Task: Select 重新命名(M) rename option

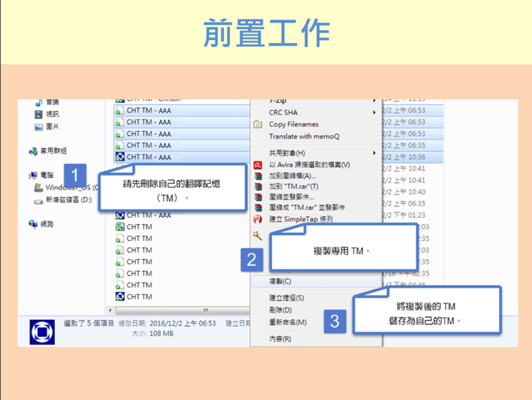Action: coord(287,322)
